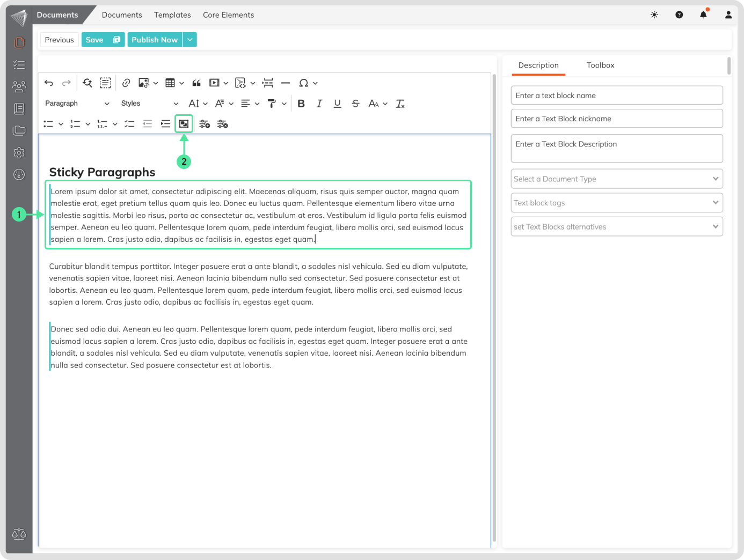Switch to the Toolbox tab

(x=600, y=65)
